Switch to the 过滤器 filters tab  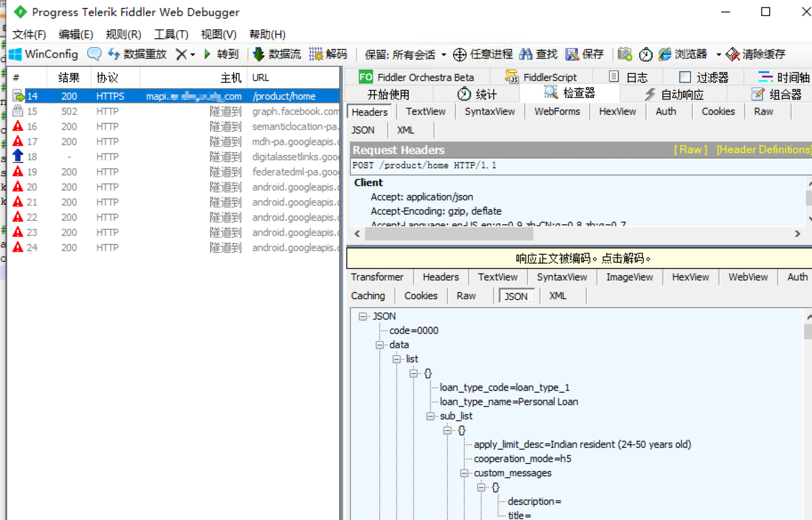704,77
